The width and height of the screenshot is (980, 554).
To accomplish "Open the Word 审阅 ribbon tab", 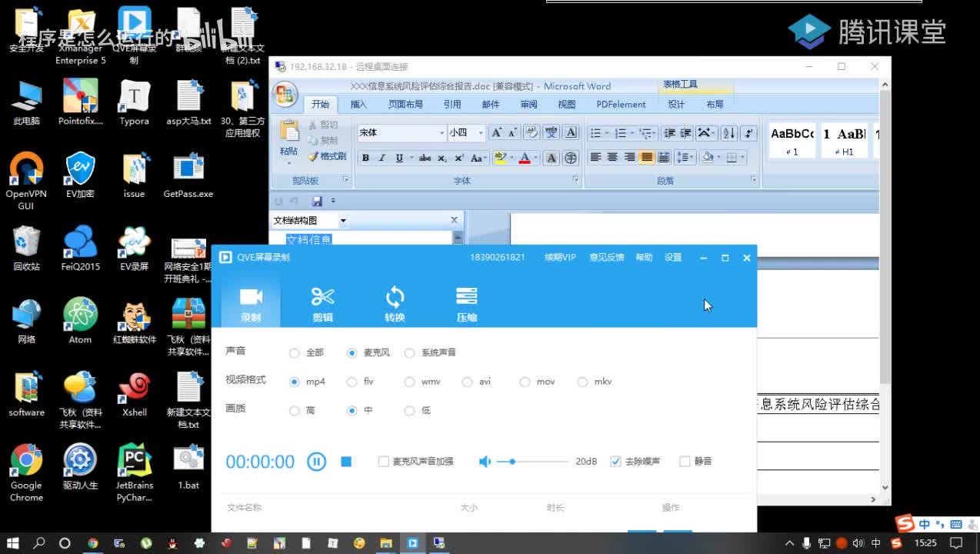I will pyautogui.click(x=528, y=105).
